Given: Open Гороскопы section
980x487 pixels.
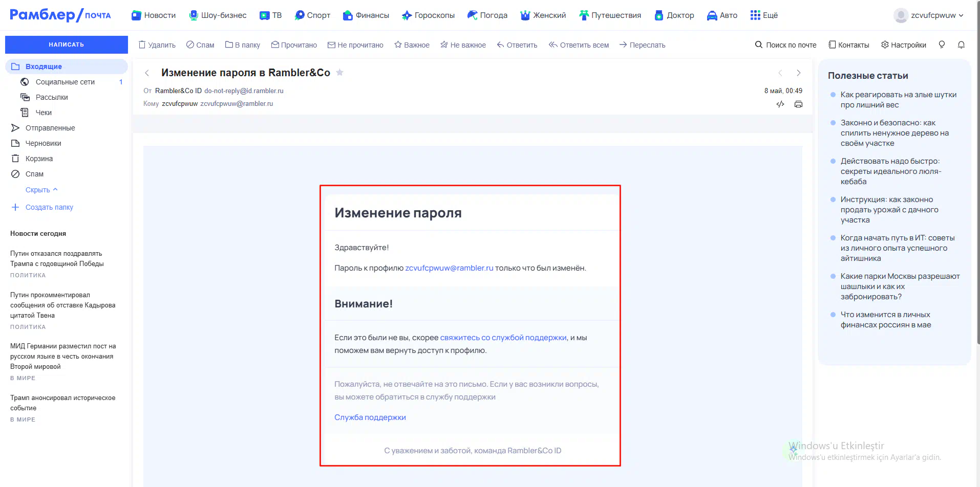Looking at the screenshot, I should [x=428, y=15].
